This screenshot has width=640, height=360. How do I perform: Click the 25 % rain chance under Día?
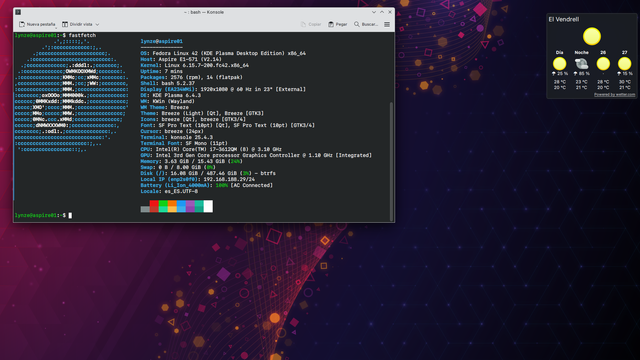[560, 74]
